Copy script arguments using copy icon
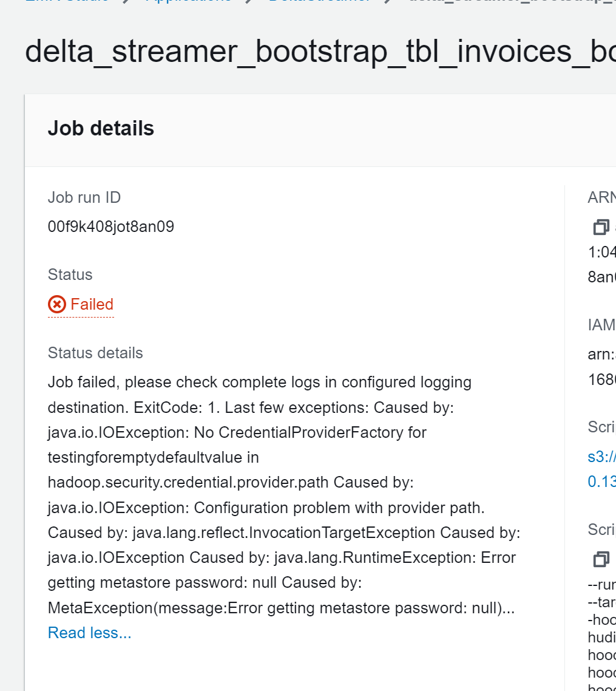616x691 pixels. 601,559
